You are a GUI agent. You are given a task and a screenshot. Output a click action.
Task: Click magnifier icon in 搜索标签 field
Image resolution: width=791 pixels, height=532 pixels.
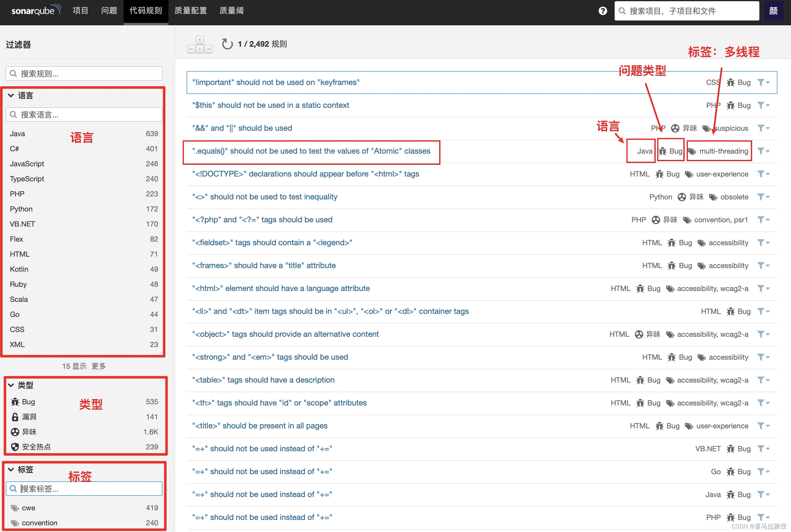pyautogui.click(x=13, y=489)
